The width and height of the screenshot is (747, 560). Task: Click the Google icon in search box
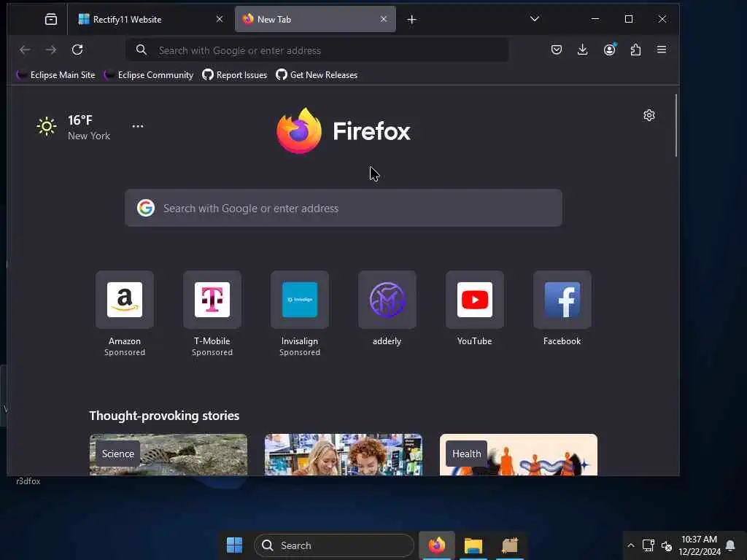pos(146,208)
